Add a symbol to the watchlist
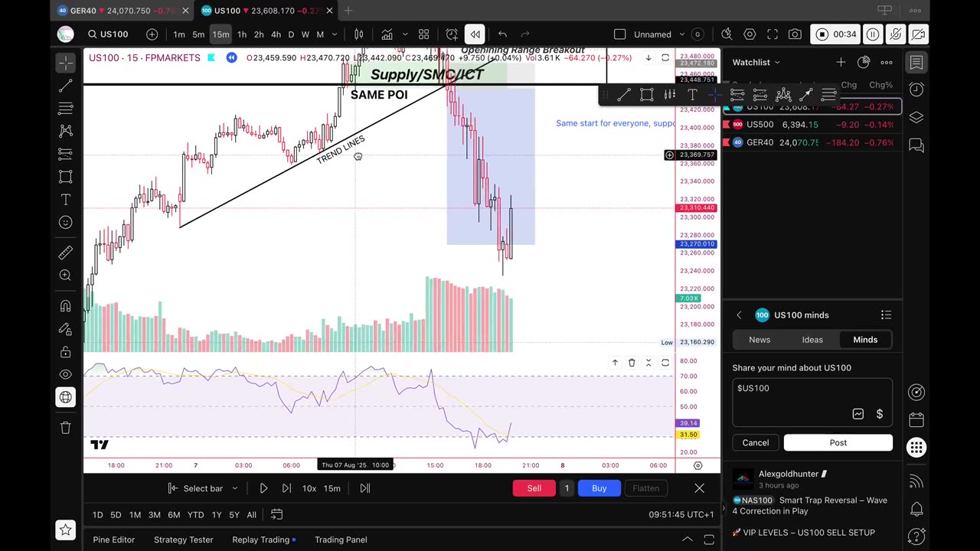Viewport: 980px width, 551px height. tap(841, 62)
